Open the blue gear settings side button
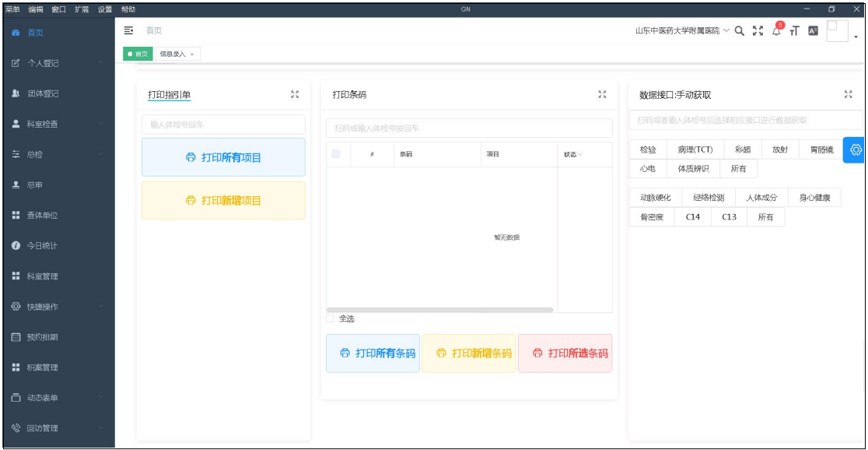 855,149
